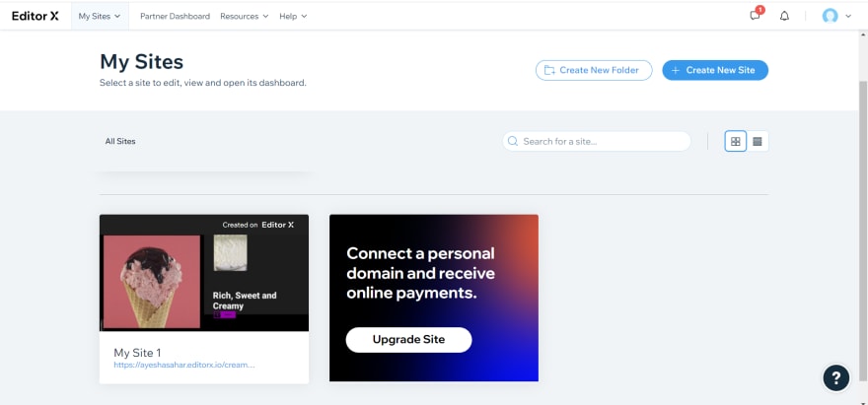The height and width of the screenshot is (405, 868).
Task: Expand the Help menu
Action: [x=293, y=16]
